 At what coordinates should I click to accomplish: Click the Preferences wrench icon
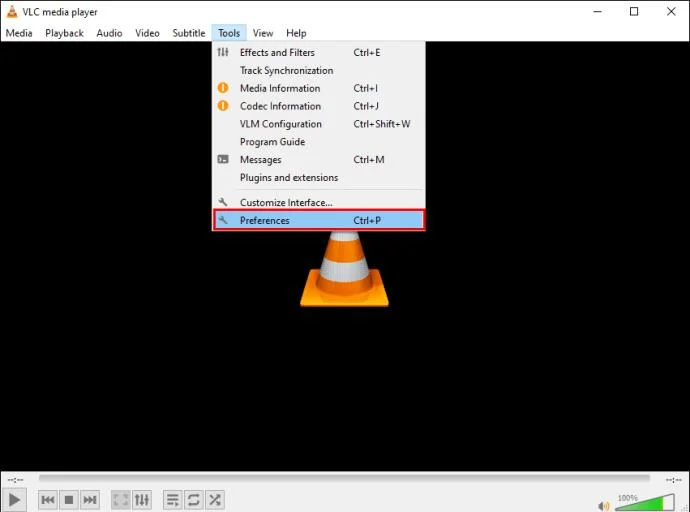click(x=223, y=219)
